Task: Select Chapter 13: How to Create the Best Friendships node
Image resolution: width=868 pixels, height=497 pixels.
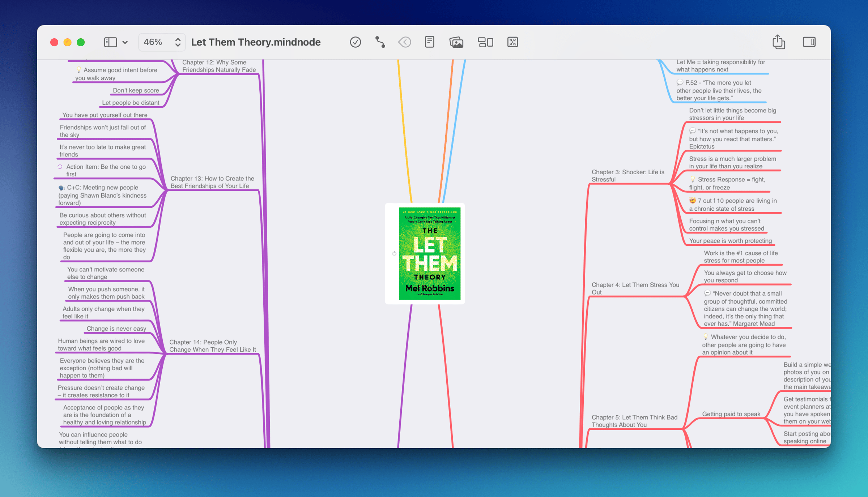Action: coord(212,182)
